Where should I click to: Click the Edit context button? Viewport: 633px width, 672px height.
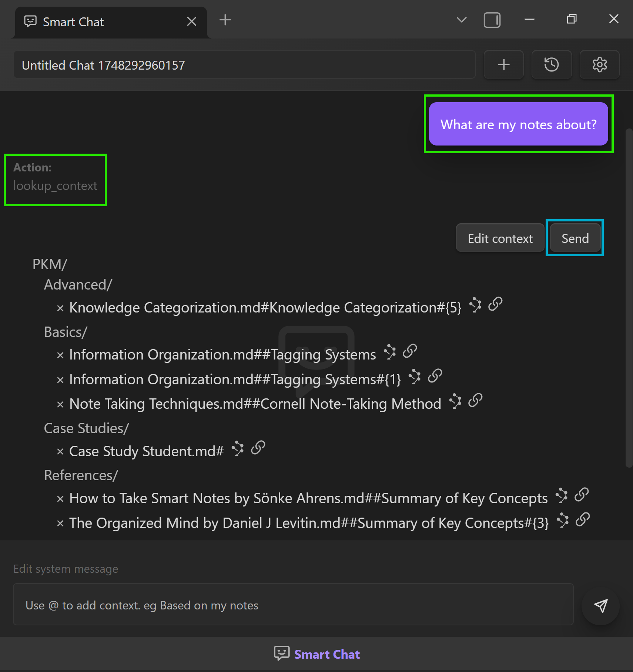point(500,238)
